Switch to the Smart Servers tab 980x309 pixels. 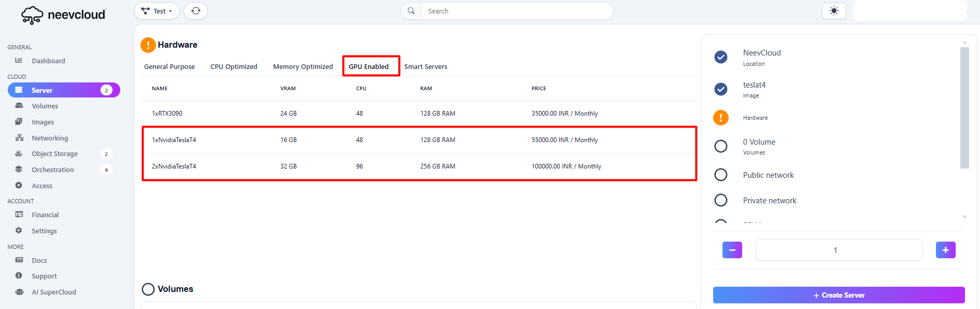pos(425,66)
